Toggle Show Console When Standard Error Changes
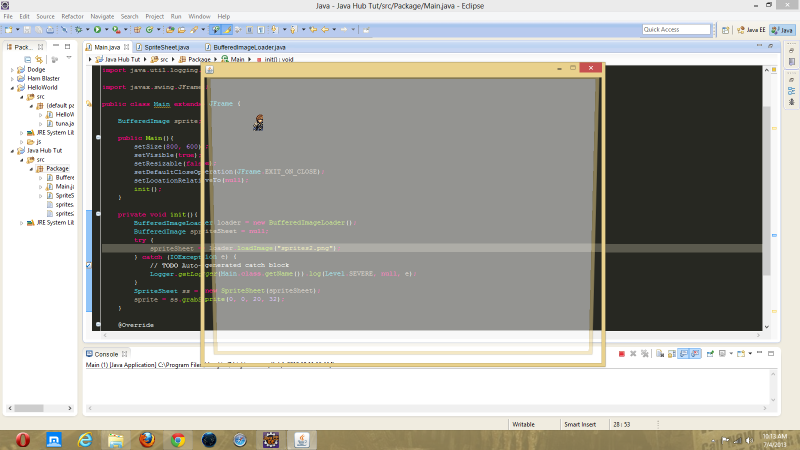The height and width of the screenshot is (450, 800). pos(695,354)
